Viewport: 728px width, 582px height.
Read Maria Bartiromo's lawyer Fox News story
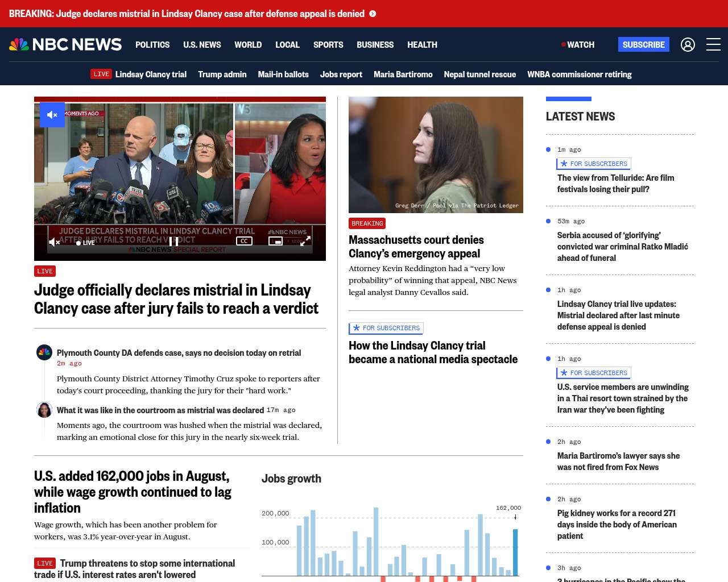tap(618, 462)
